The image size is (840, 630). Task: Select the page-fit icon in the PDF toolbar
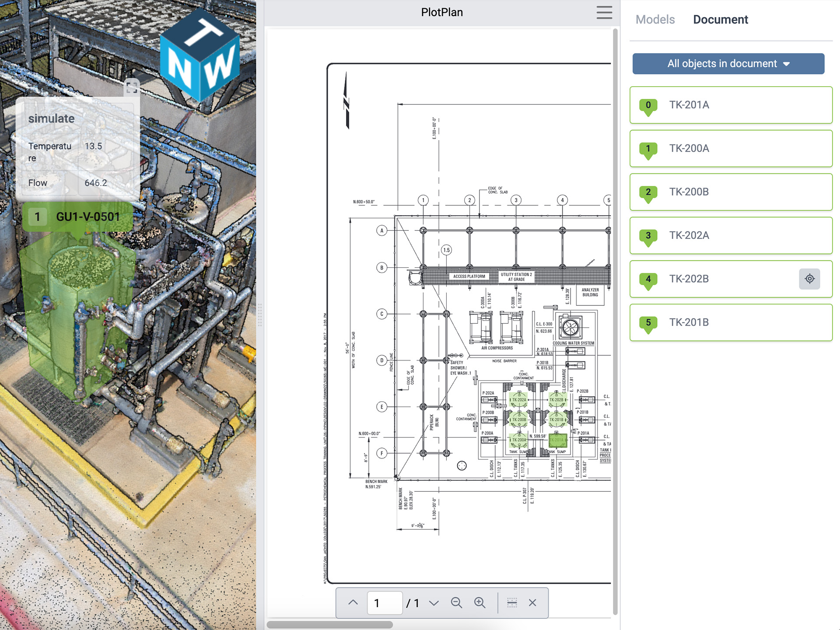(x=512, y=602)
